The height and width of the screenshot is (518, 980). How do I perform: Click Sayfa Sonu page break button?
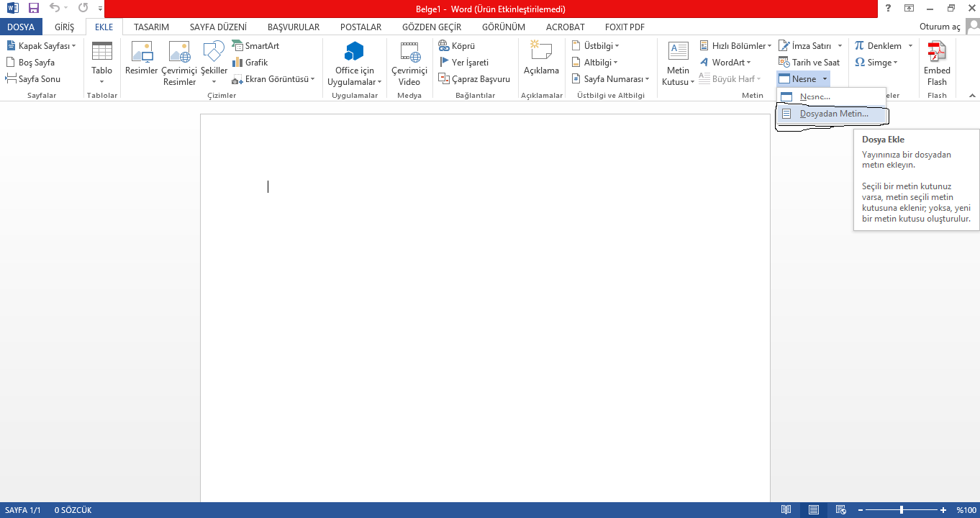point(33,79)
